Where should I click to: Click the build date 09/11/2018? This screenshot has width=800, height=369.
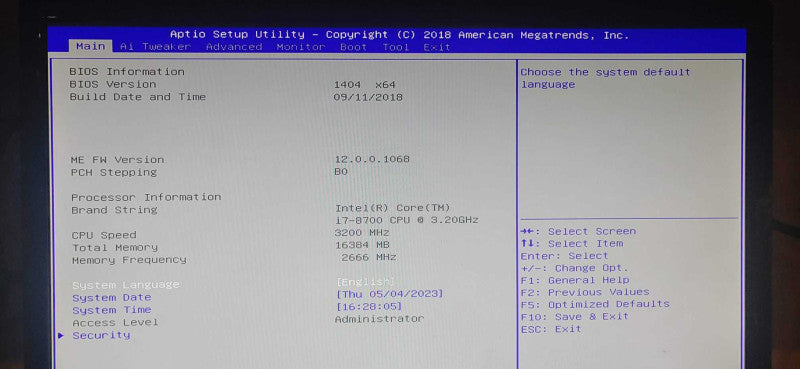click(368, 97)
